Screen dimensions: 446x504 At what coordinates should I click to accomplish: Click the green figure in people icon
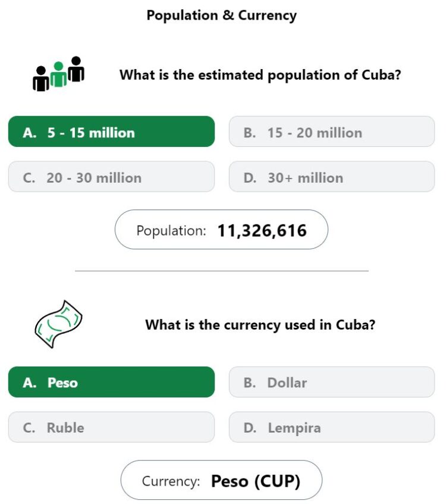(58, 74)
